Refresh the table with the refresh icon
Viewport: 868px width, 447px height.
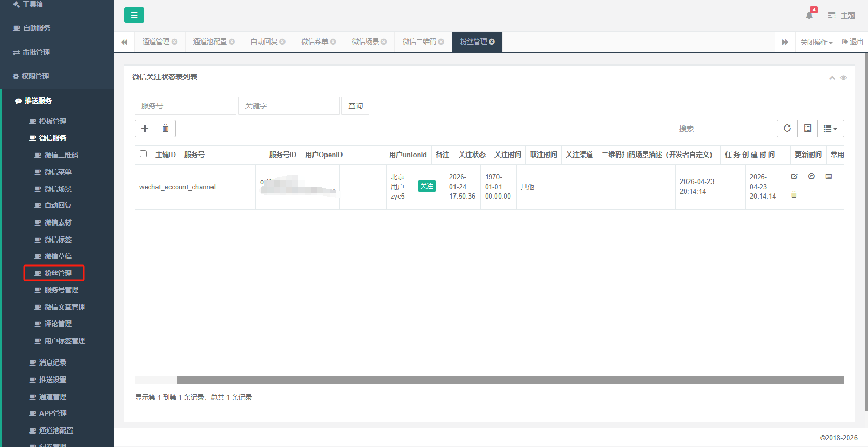click(x=787, y=129)
